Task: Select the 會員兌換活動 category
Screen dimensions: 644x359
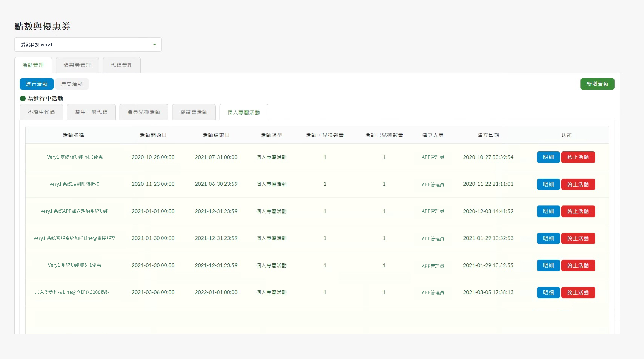Action: pyautogui.click(x=144, y=112)
